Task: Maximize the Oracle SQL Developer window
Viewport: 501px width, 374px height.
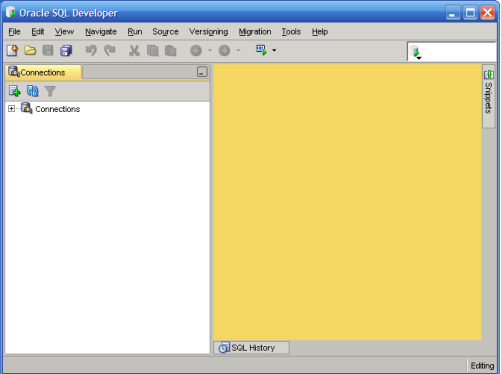Action: [x=470, y=13]
